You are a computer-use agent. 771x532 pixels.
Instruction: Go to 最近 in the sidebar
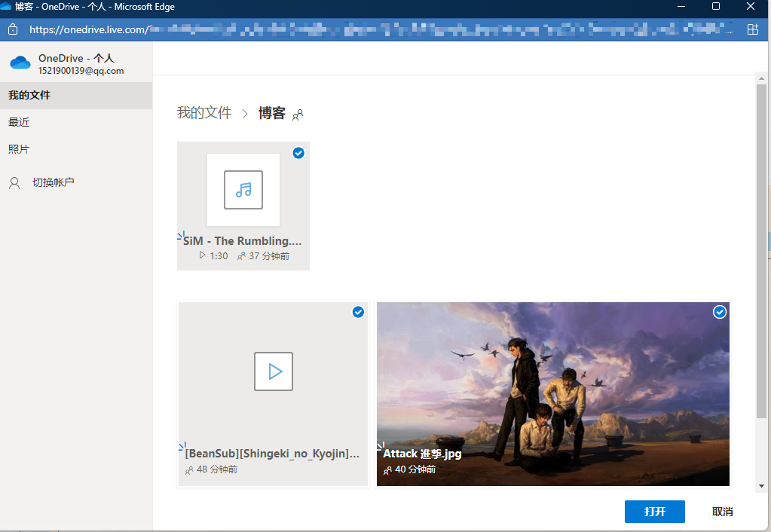coord(20,122)
